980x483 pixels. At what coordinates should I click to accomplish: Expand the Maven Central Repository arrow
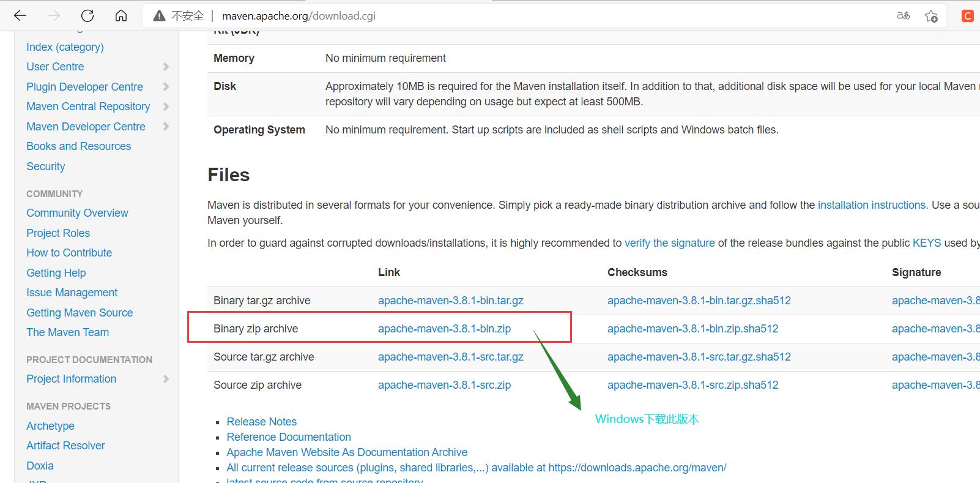click(166, 107)
